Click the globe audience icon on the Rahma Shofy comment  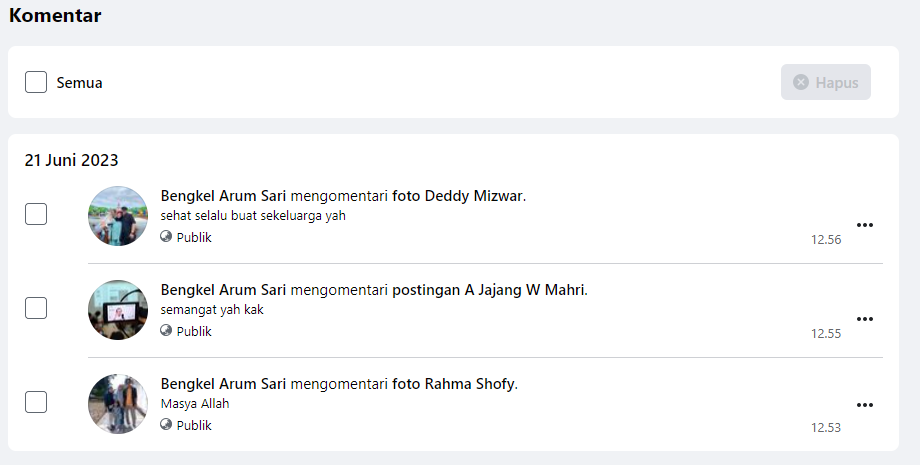pos(166,425)
